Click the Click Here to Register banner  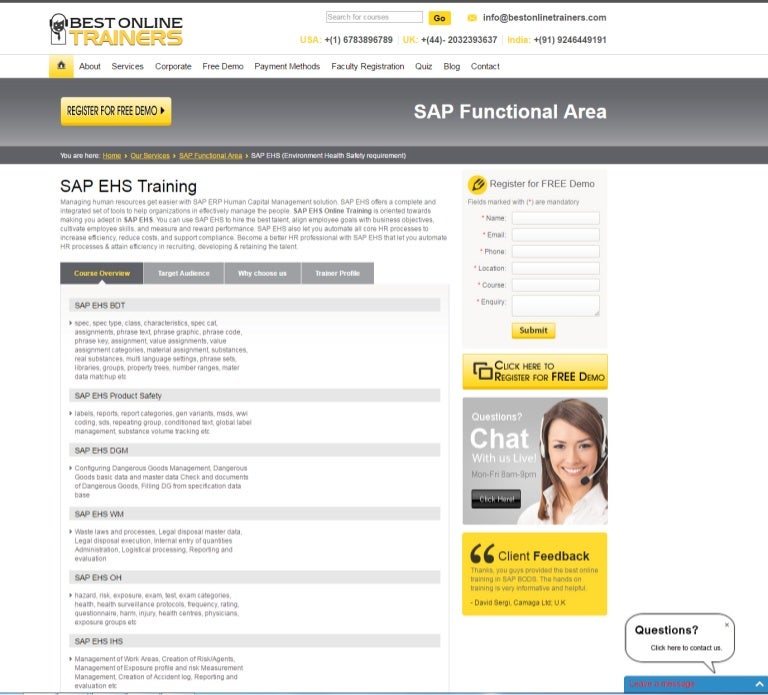[534, 372]
